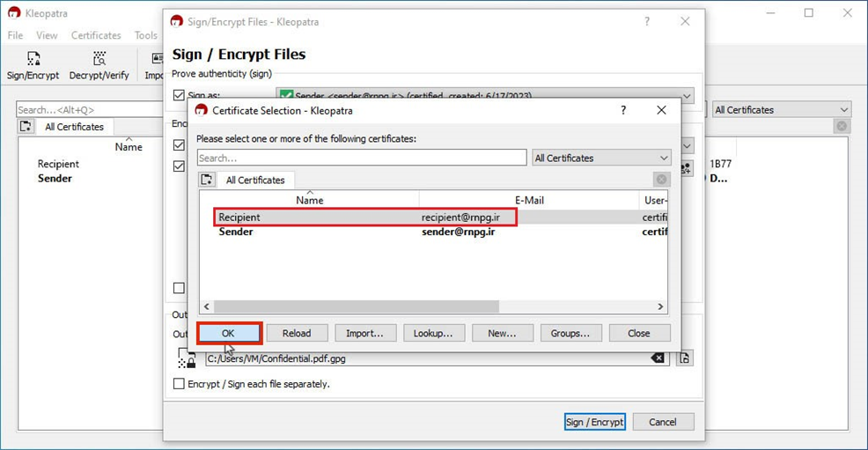Image resolution: width=868 pixels, height=450 pixels.
Task: Click the Import... button
Action: click(x=364, y=333)
